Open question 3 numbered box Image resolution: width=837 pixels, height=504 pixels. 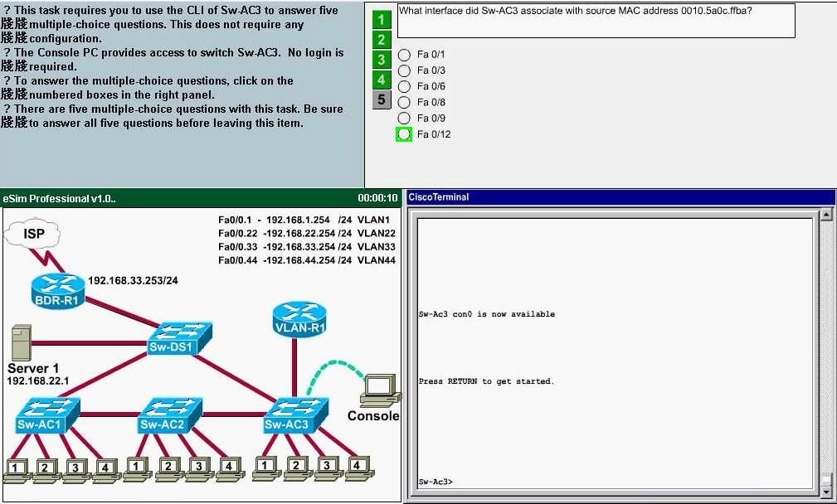pyautogui.click(x=381, y=59)
